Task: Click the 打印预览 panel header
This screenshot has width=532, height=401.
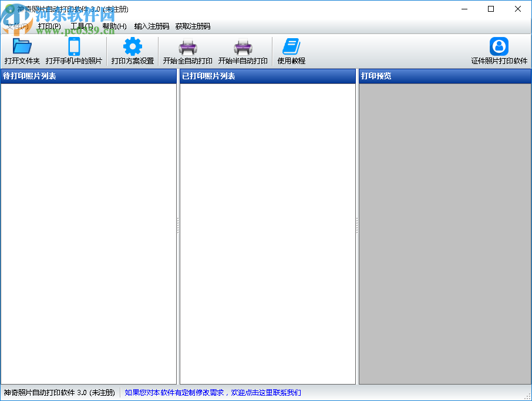Action: pos(445,76)
